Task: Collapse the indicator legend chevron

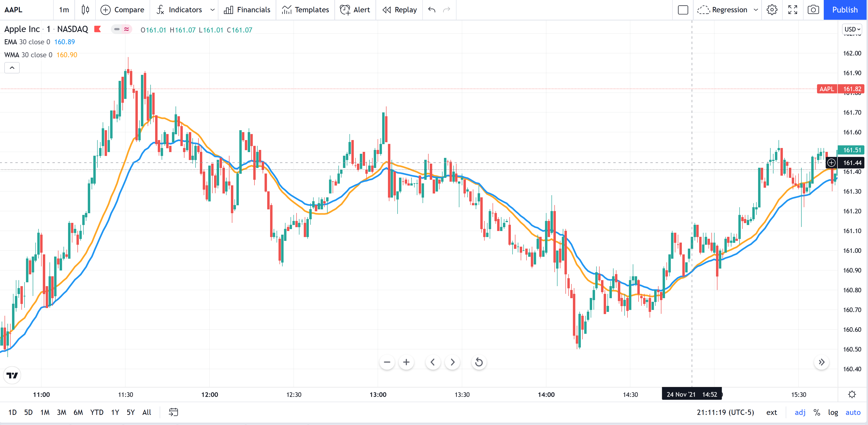Action: [x=12, y=68]
